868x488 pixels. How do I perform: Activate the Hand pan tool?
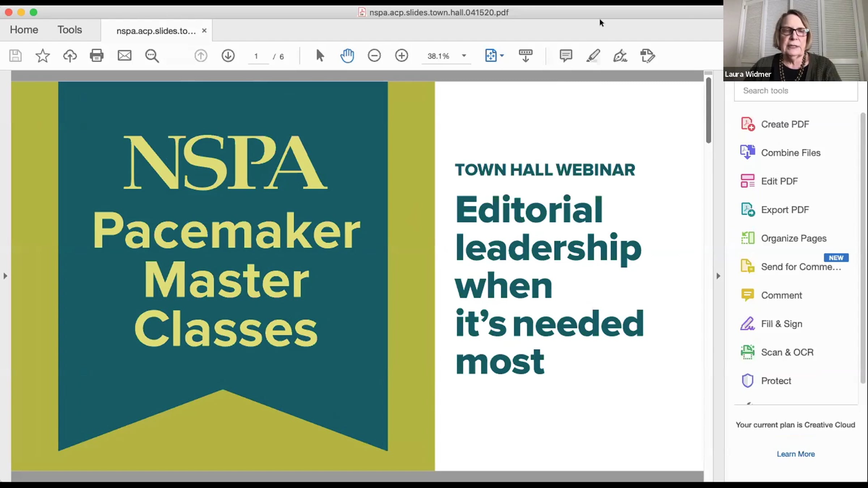(x=347, y=56)
